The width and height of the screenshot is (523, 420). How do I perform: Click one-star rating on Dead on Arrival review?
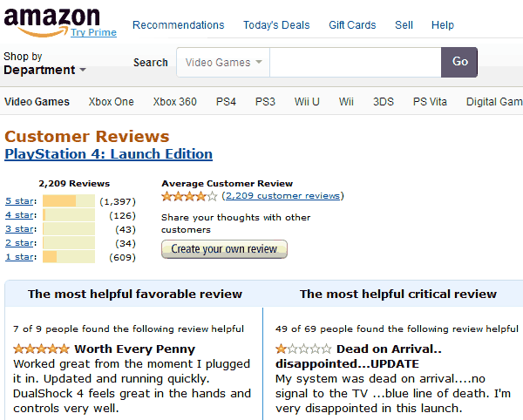[303, 349]
